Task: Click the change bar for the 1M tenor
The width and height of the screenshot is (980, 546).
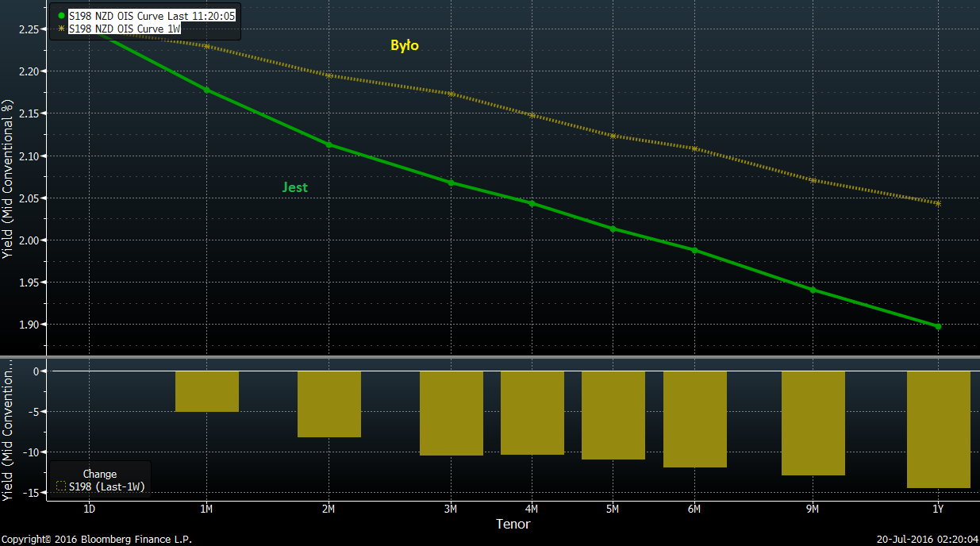Action: pyautogui.click(x=207, y=391)
